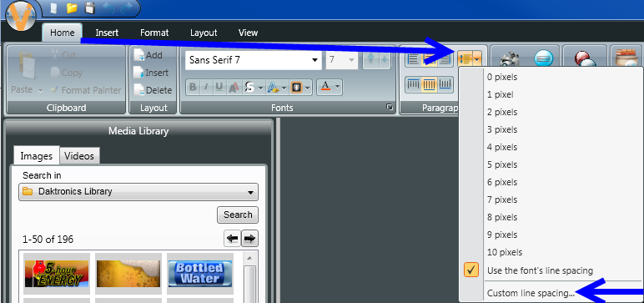This screenshot has height=303, width=644.
Task: Toggle italic formatting
Action: [206, 87]
